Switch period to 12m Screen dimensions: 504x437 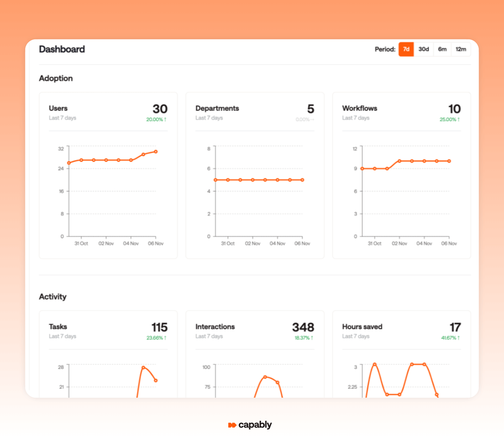point(461,49)
